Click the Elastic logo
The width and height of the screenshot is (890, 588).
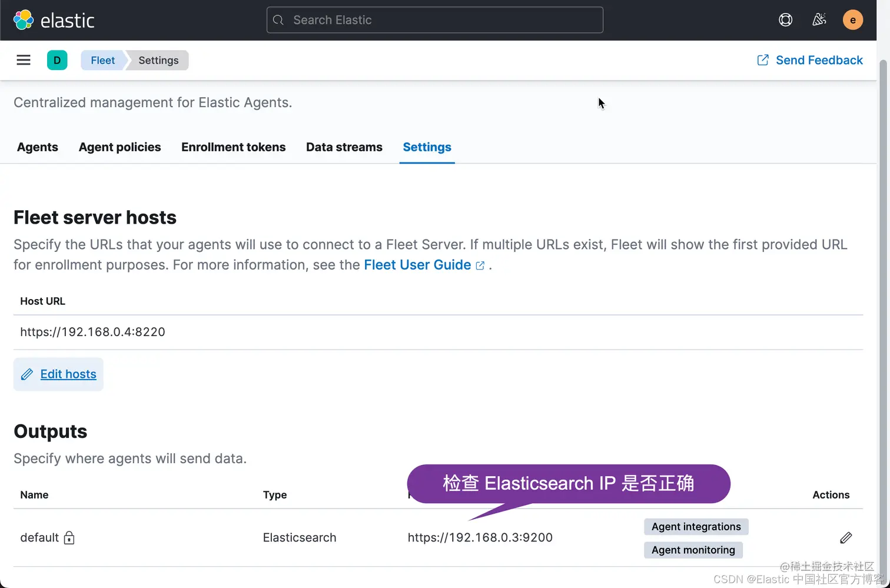54,20
